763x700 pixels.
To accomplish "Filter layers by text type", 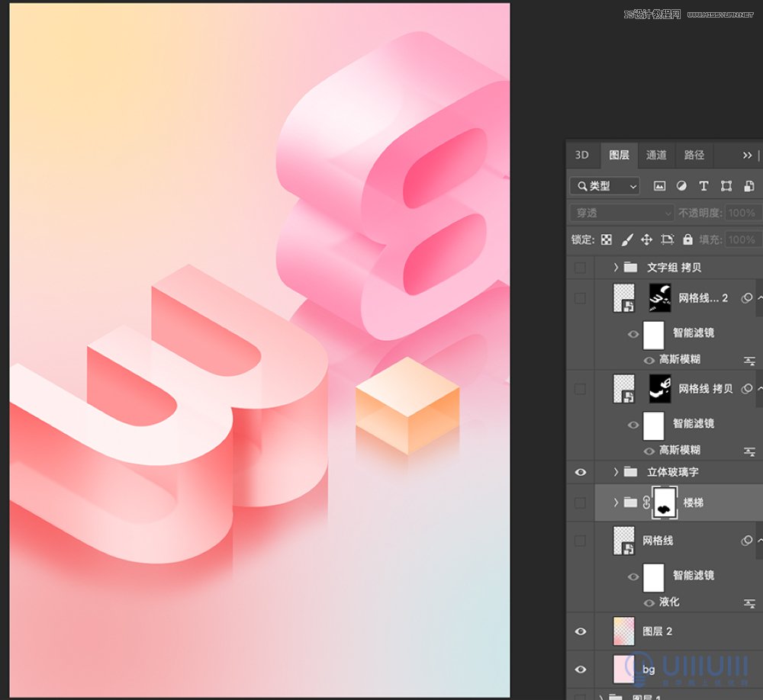I will pos(703,186).
